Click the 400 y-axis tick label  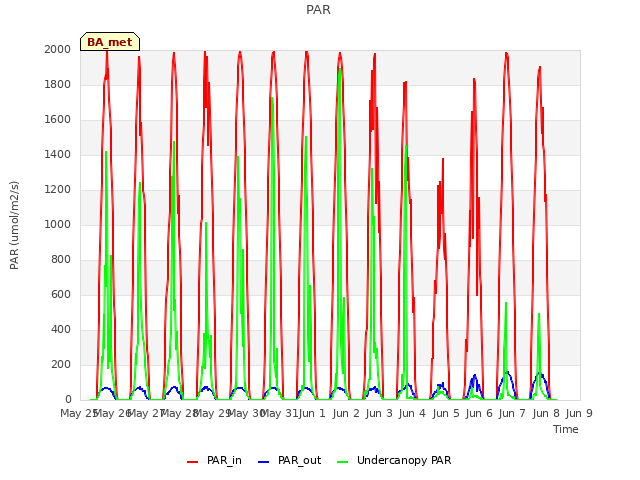[61, 330]
